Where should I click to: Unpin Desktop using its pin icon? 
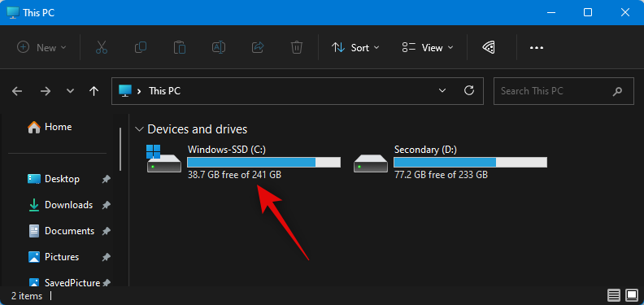(x=107, y=179)
